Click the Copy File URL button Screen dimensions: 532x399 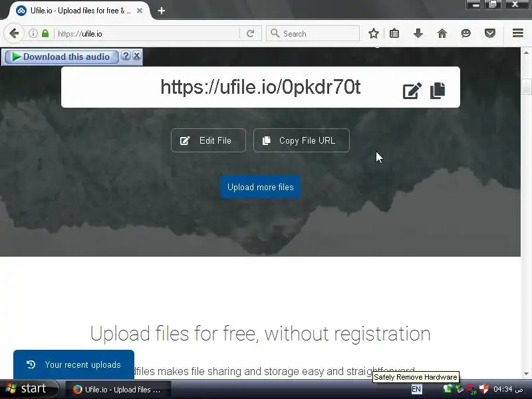coord(301,140)
